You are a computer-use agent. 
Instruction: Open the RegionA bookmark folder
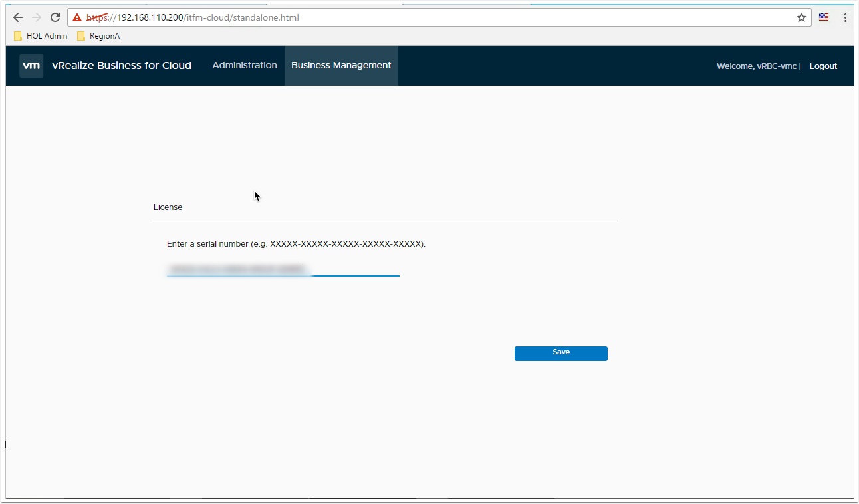click(98, 36)
